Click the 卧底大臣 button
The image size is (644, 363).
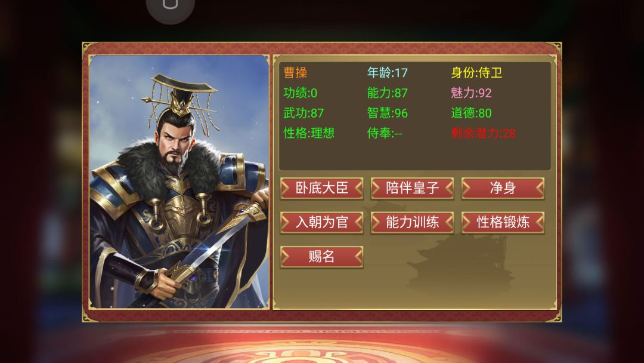(321, 188)
